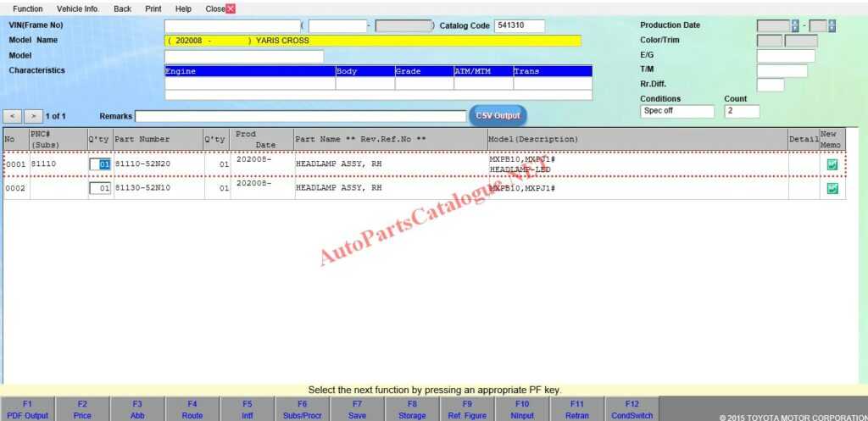Click first Color/Trim field
Image resolution: width=868 pixels, height=421 pixels.
click(x=770, y=41)
